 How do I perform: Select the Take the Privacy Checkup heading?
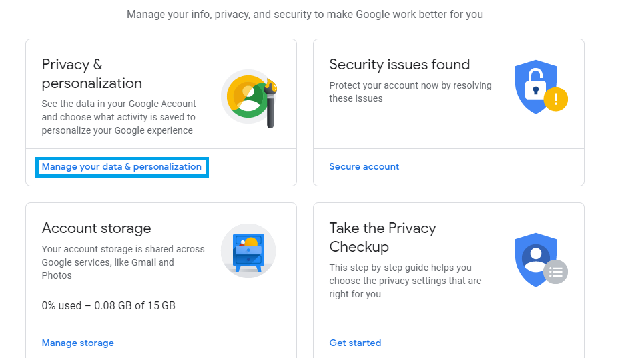382,238
